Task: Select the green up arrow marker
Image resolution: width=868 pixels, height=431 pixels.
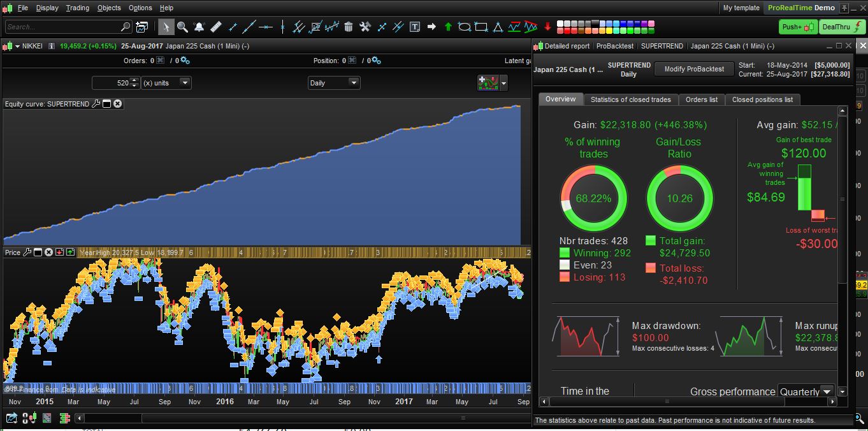Action: click(447, 27)
